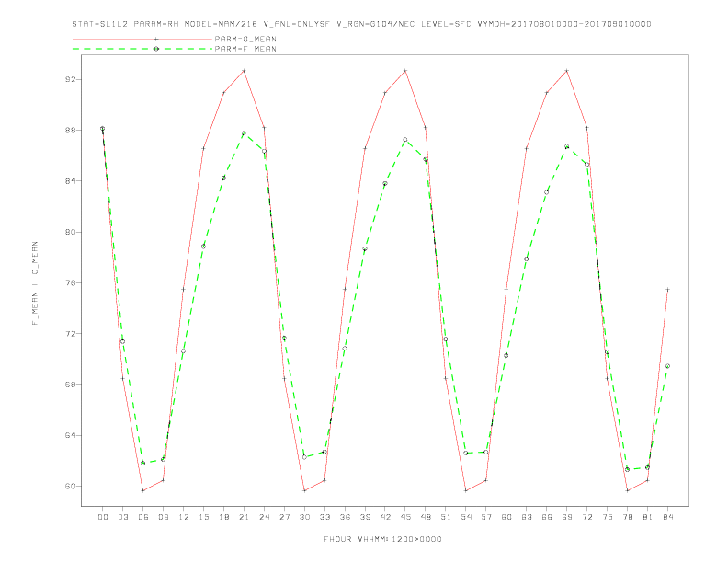Click the x-axis tick label 15

tap(203, 517)
